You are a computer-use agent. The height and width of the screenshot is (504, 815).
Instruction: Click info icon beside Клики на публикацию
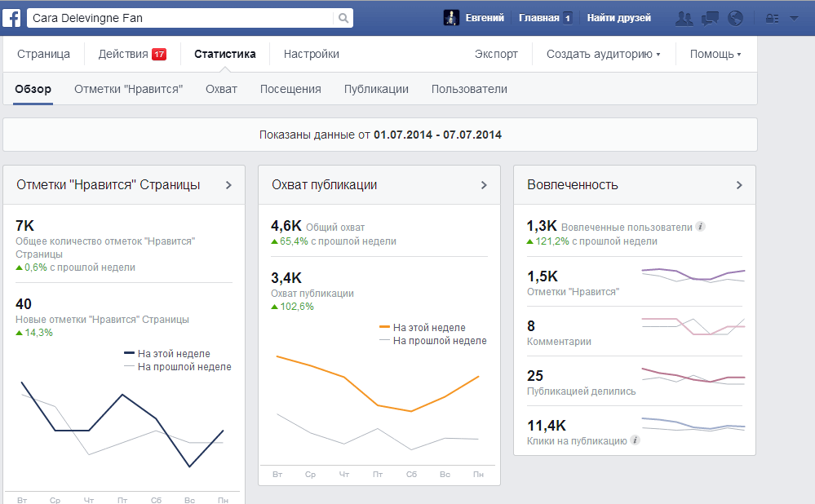(x=635, y=440)
